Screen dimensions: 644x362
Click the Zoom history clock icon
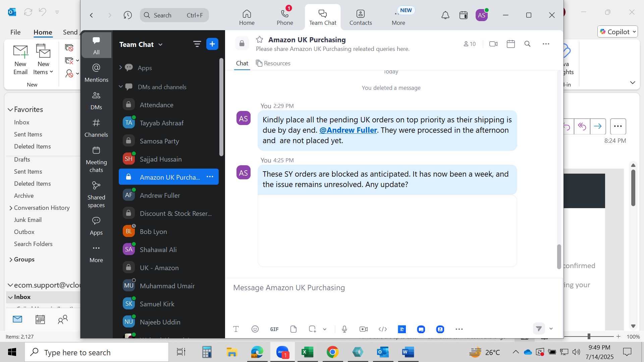point(127,15)
